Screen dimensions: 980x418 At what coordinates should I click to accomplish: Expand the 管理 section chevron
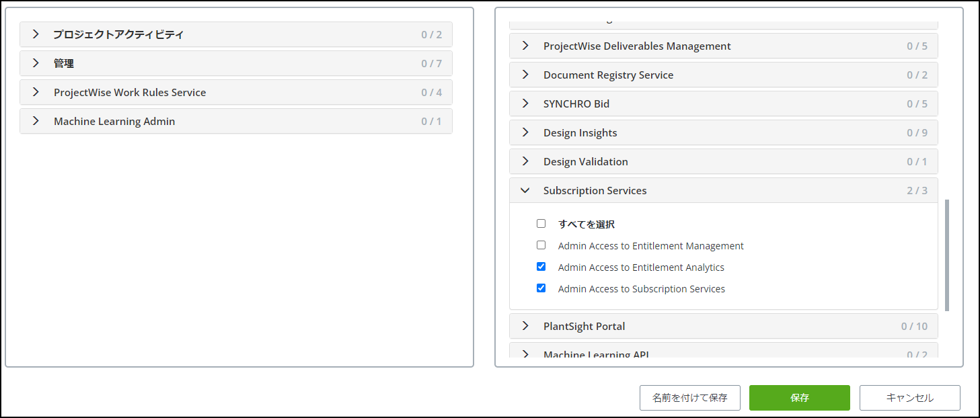[x=36, y=63]
